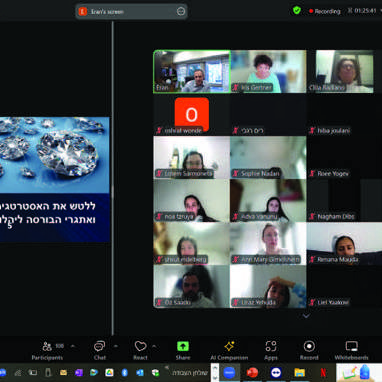Viewport: 382px width, 382px height.
Task: Click the green security shield icon
Action: click(x=296, y=11)
